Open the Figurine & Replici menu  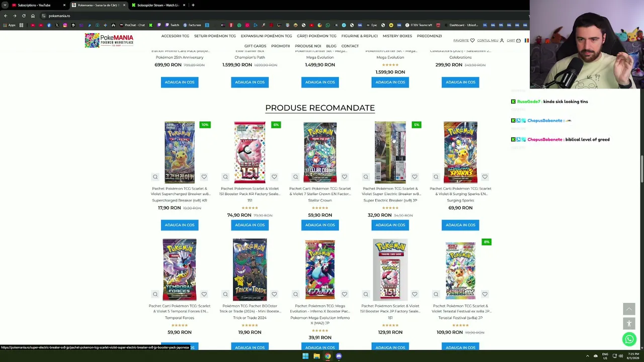coord(359,36)
